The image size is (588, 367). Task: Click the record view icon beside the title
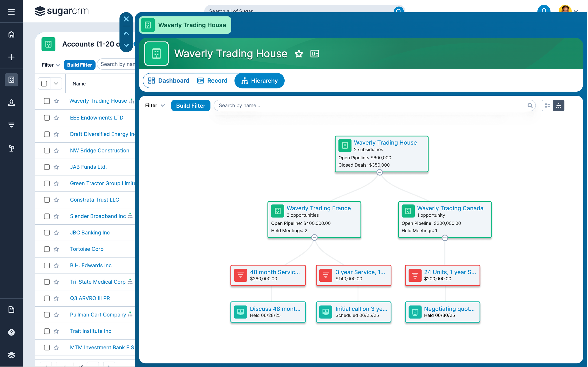(x=315, y=54)
